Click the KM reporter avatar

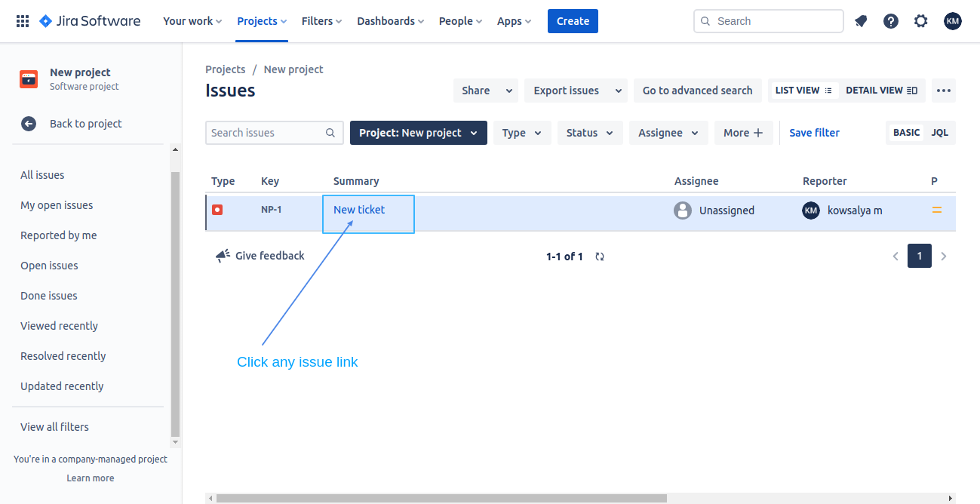811,211
